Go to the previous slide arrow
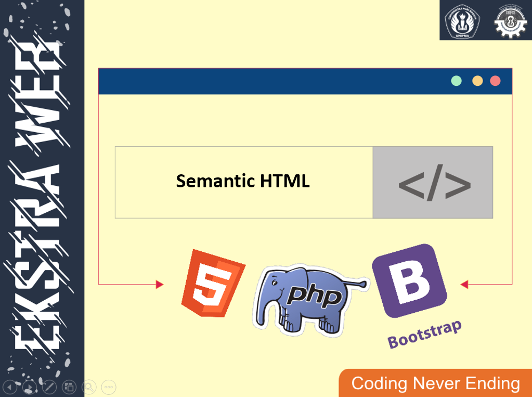 pyautogui.click(x=9, y=387)
